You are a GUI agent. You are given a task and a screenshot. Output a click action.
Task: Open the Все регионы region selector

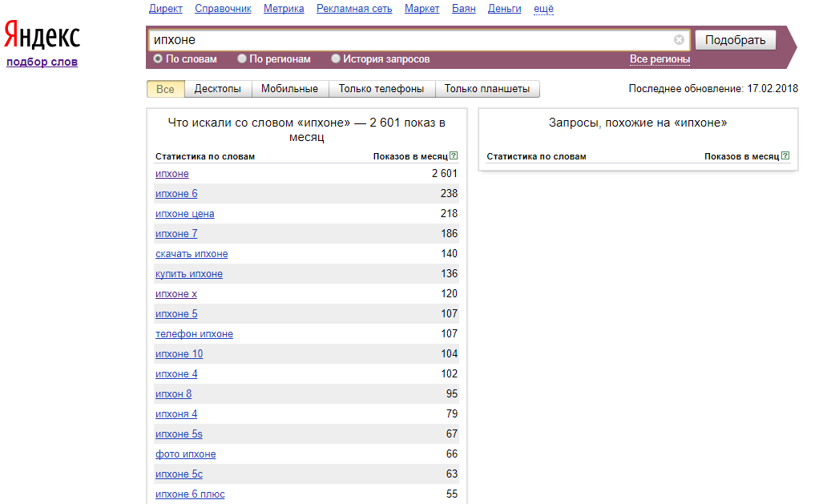[660, 59]
